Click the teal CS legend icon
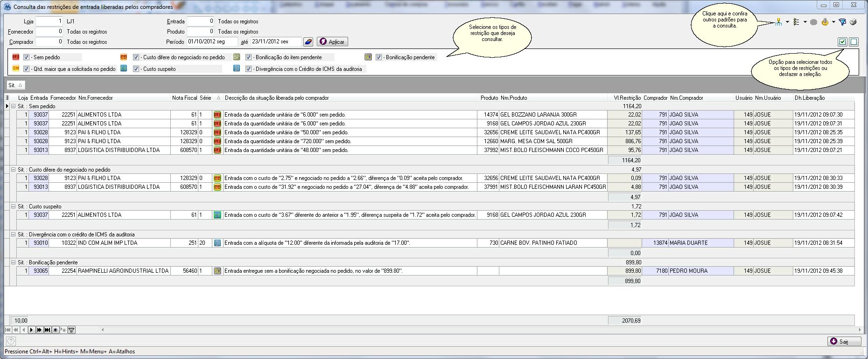 pyautogui.click(x=124, y=69)
